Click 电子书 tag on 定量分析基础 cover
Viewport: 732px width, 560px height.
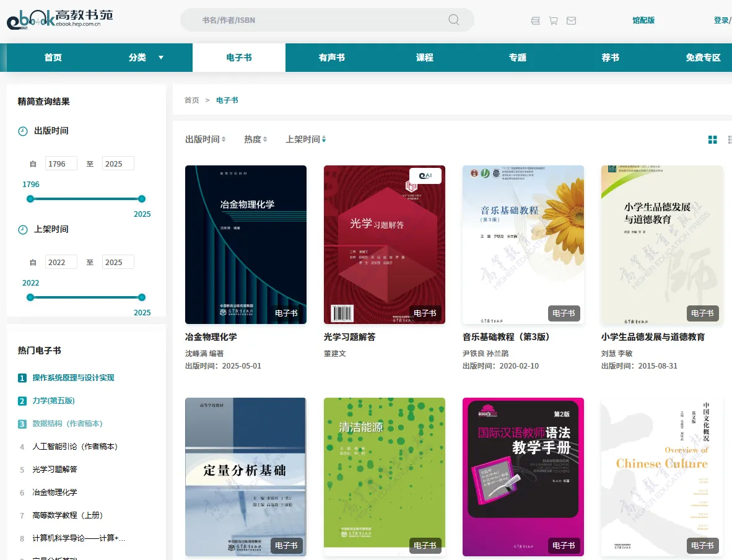(286, 545)
